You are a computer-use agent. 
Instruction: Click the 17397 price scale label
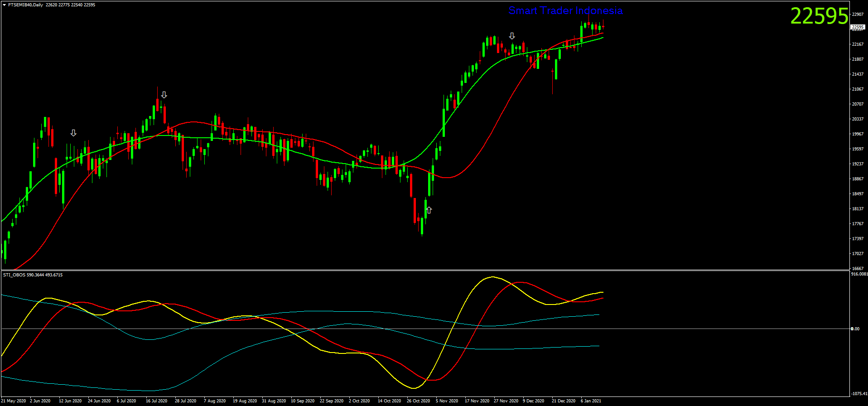coord(858,239)
